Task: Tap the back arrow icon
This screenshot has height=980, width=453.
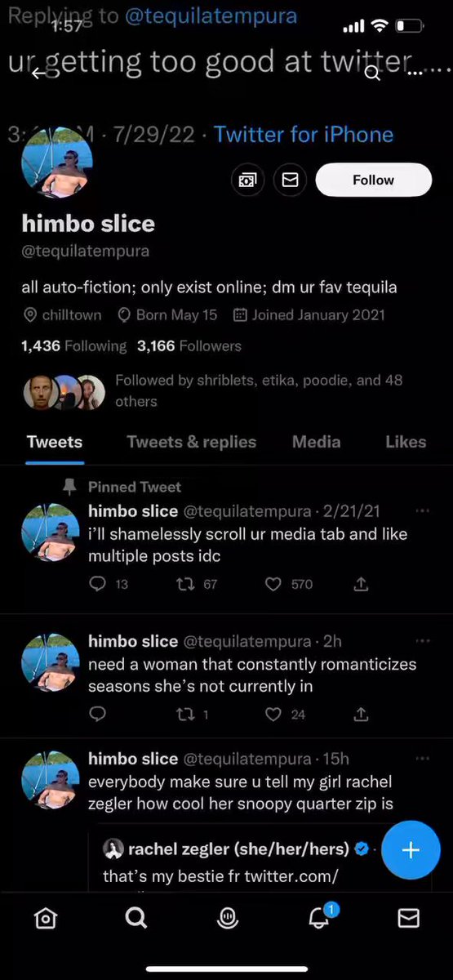Action: [39, 73]
